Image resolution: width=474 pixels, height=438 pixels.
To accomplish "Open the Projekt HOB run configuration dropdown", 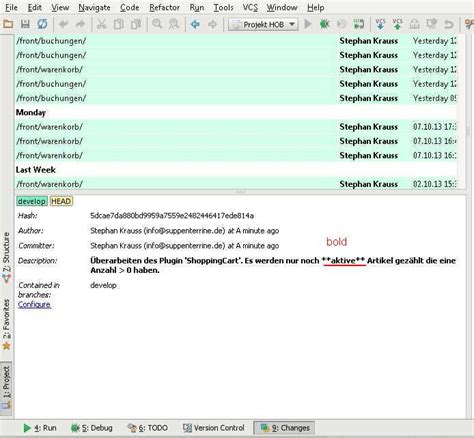I will coord(263,24).
